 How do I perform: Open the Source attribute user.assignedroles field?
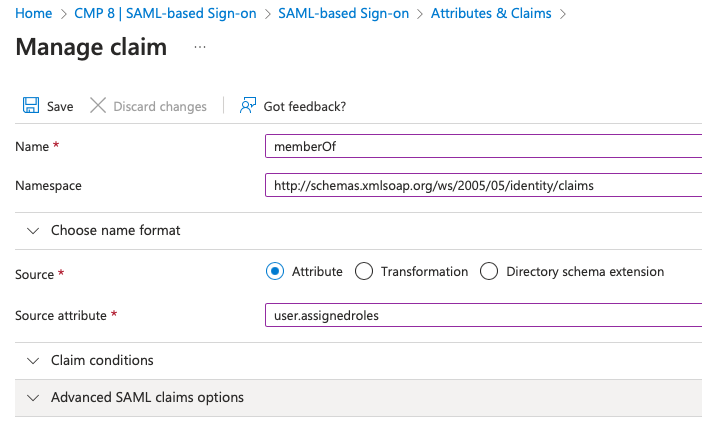484,316
